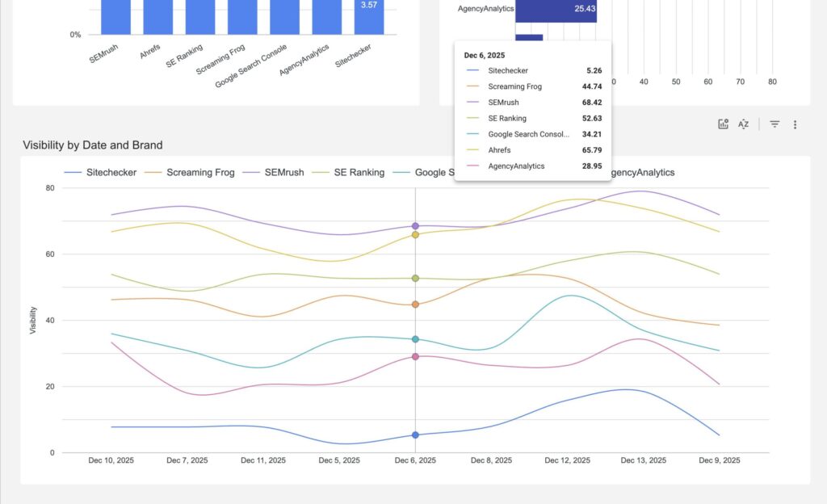Open the three-dot options menu
The image size is (827, 504).
click(x=796, y=124)
